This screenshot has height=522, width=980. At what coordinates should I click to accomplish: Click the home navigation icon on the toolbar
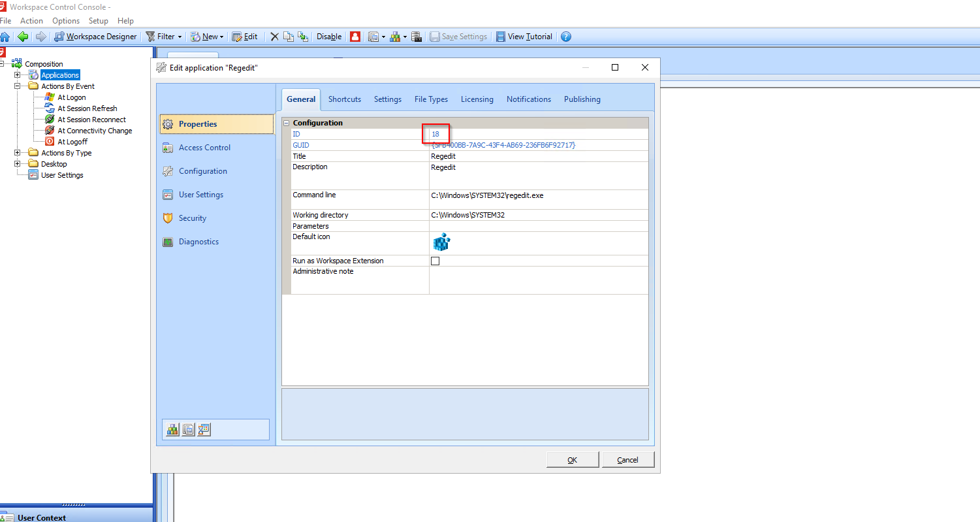[x=6, y=37]
